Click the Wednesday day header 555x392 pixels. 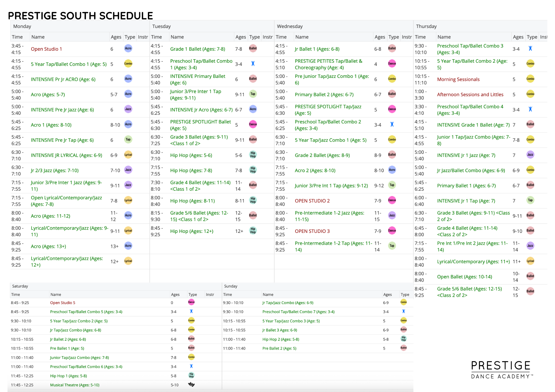click(290, 26)
